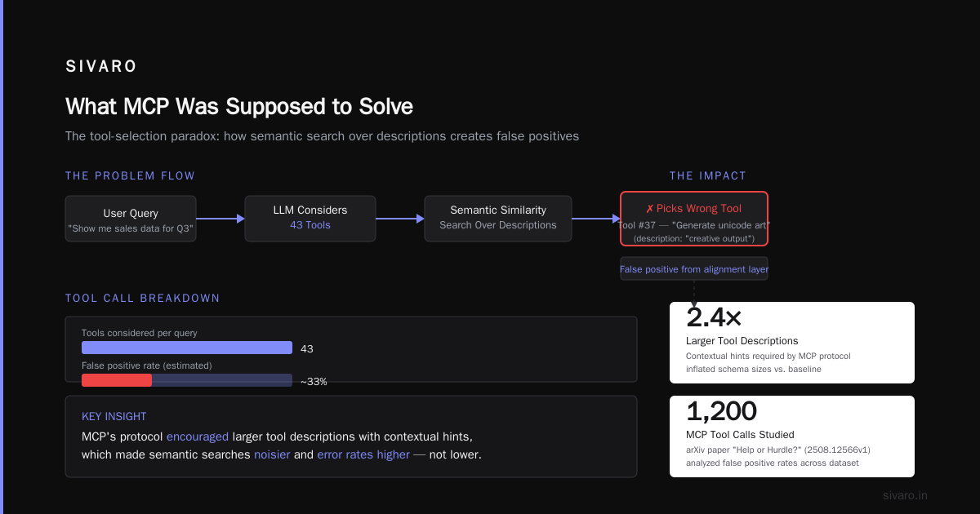Select the Semantic Similarity search box
This screenshot has height=514, width=980.
click(498, 219)
